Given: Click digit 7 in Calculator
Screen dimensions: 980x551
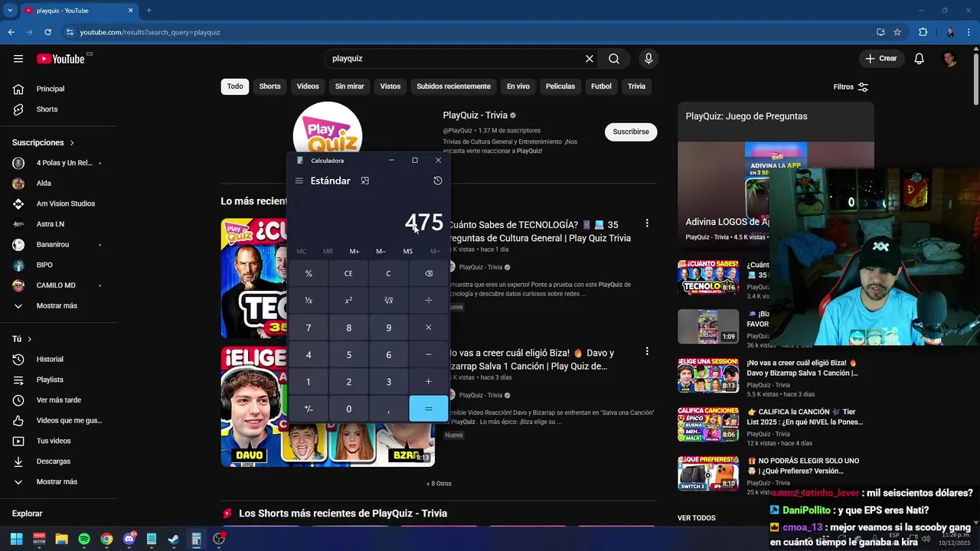Looking at the screenshot, I should (309, 328).
